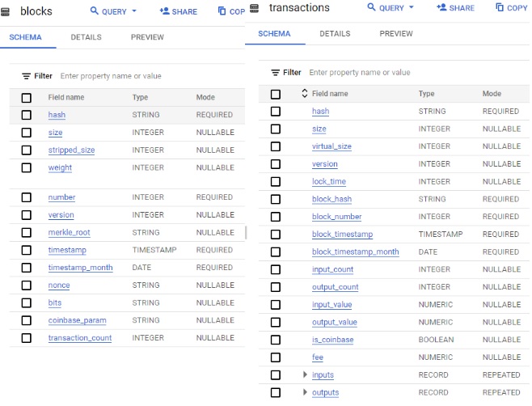Image resolution: width=532 pixels, height=406 pixels.
Task: Switch to transactions SCHEMA tab
Action: (274, 34)
